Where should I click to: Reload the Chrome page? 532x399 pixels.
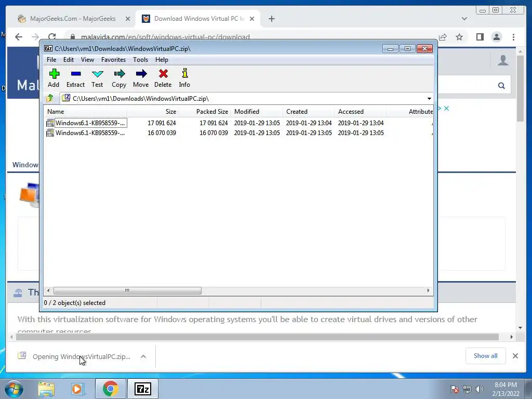click(x=52, y=37)
